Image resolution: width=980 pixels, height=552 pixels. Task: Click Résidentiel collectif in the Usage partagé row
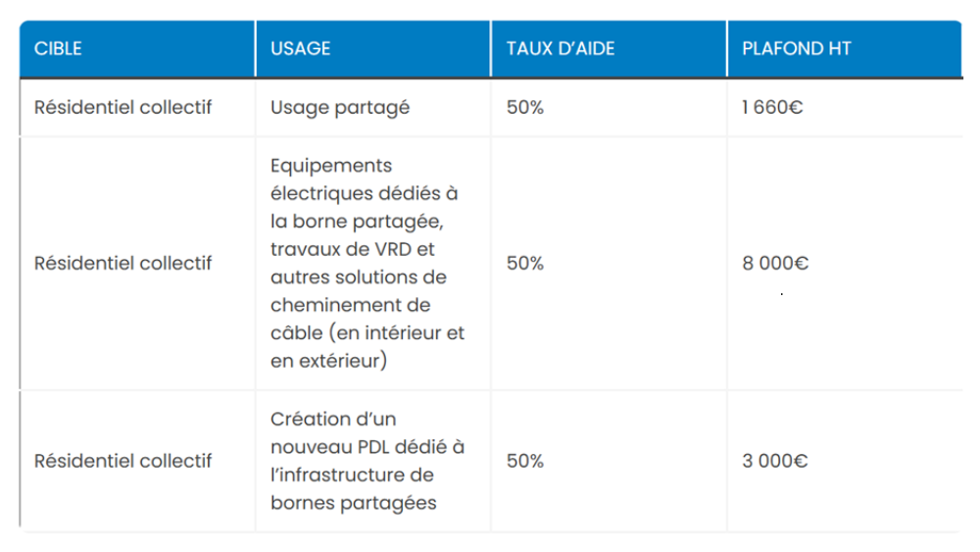pos(122,108)
